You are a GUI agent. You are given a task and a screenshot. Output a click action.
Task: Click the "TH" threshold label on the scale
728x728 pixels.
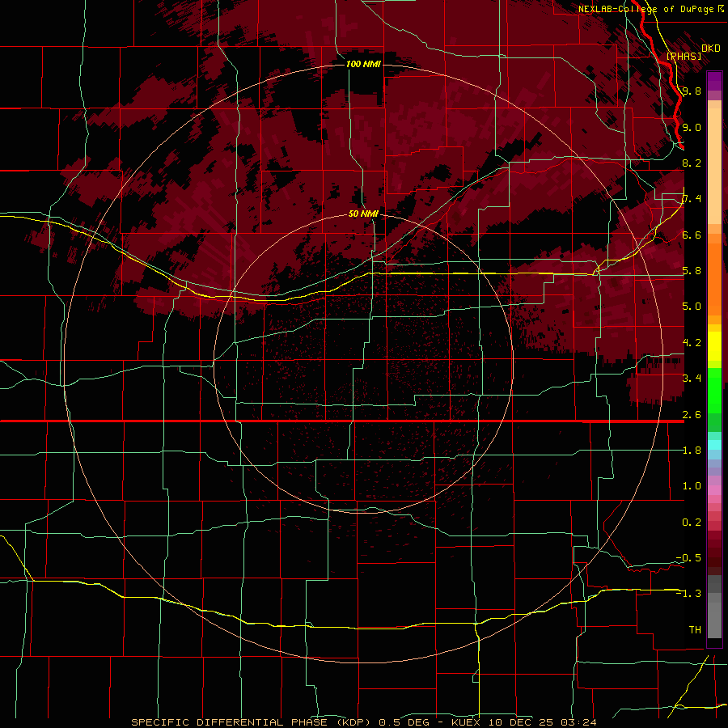695,629
